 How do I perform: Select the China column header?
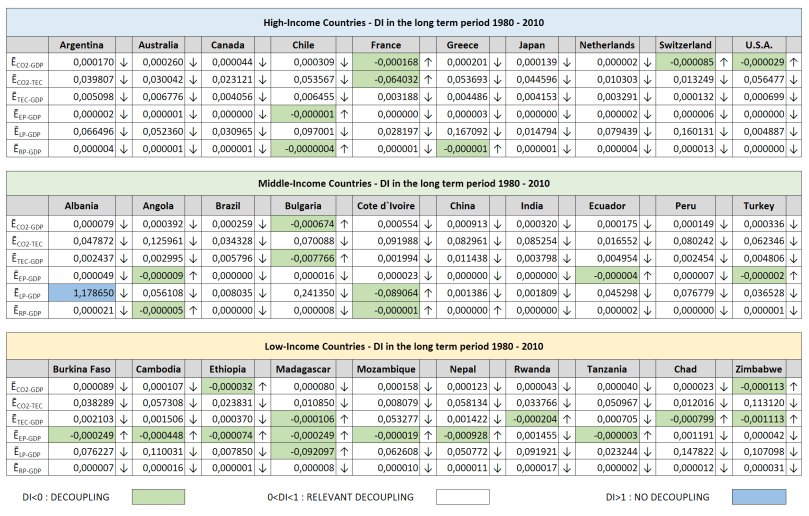[463, 206]
